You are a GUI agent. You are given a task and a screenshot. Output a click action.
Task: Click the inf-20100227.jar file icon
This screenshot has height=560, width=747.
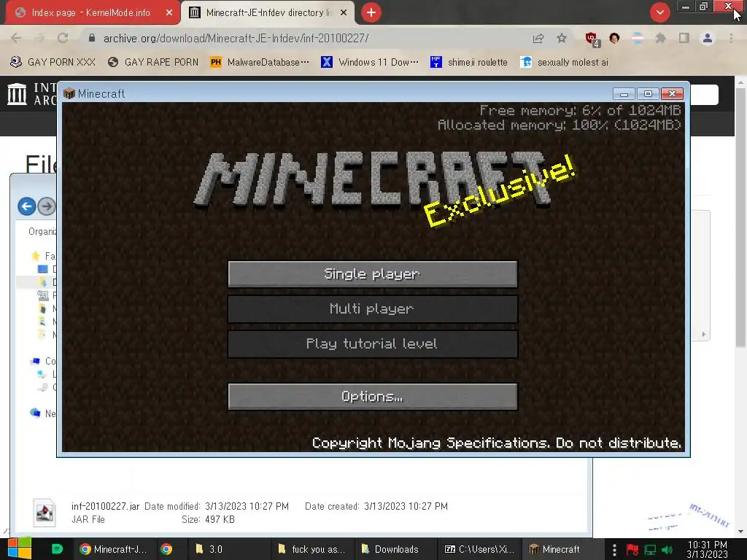click(x=44, y=513)
